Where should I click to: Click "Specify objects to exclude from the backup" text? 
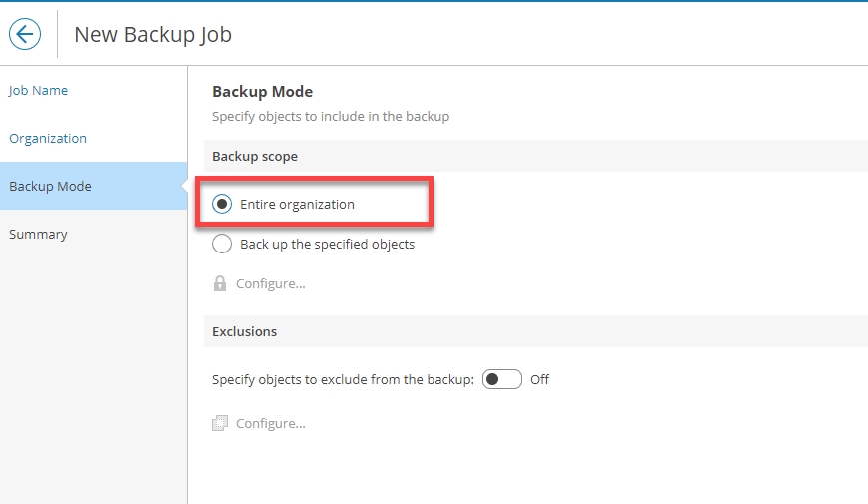coord(343,379)
